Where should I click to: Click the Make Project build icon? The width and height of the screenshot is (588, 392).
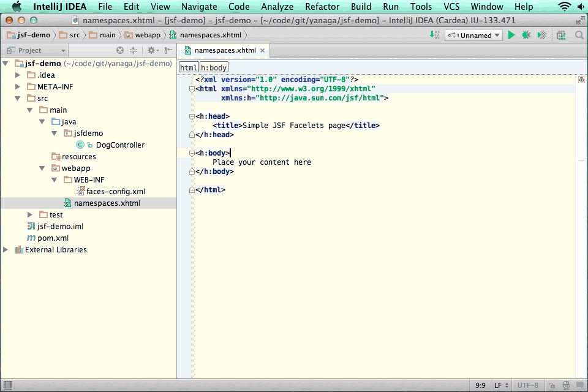(434, 35)
